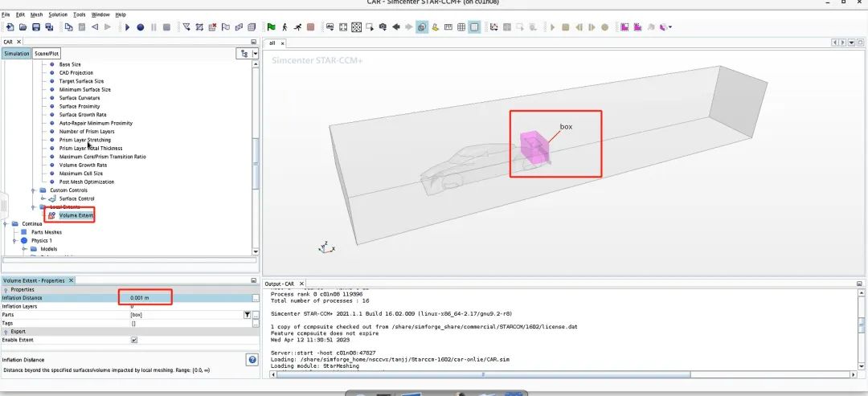The height and width of the screenshot is (396, 868).
Task: Open the Solution menu
Action: point(58,14)
